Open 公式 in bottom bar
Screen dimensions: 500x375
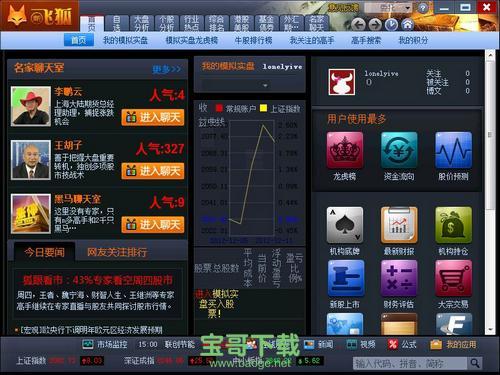point(402,344)
